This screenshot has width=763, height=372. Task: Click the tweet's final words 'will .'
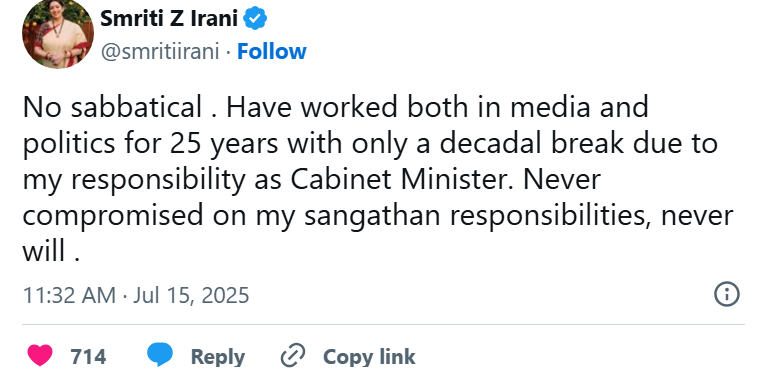pos(51,252)
